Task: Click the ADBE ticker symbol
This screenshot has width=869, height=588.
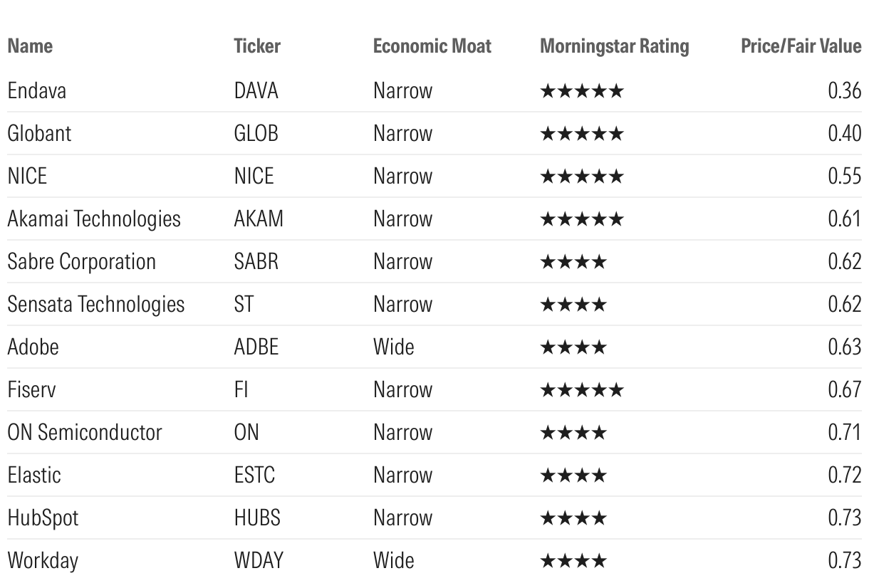Action: tap(256, 347)
